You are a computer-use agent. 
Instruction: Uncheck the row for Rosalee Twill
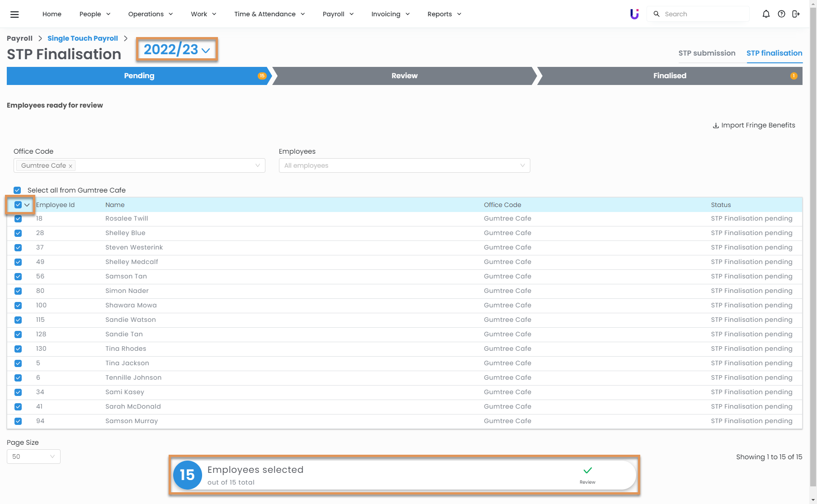pyautogui.click(x=18, y=219)
